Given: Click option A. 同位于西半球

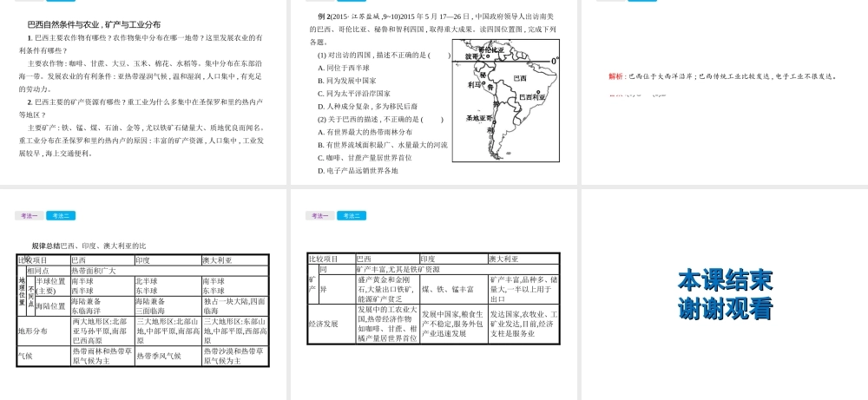Looking at the screenshot, I should coord(343,68).
